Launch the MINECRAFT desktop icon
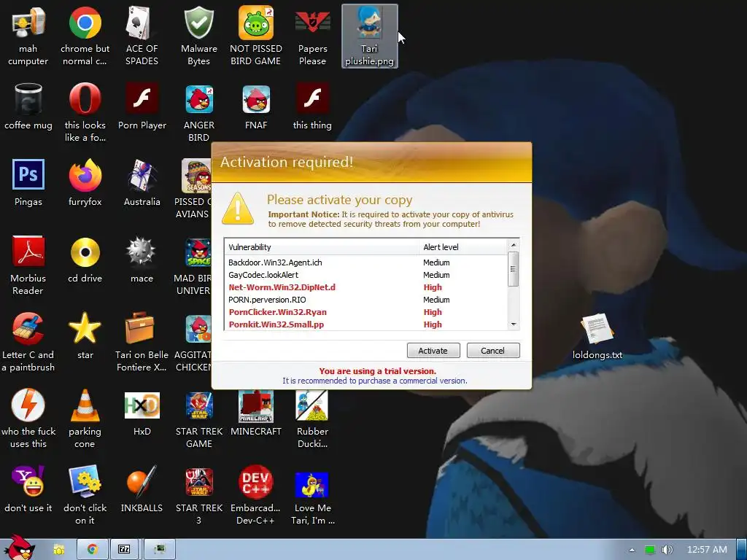Viewport: 747px width, 560px height. click(x=256, y=413)
